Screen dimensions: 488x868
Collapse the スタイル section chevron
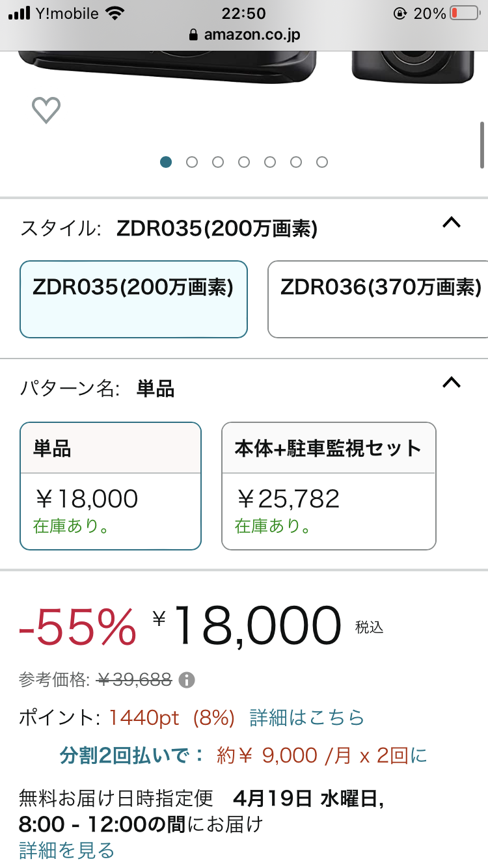pos(452,223)
